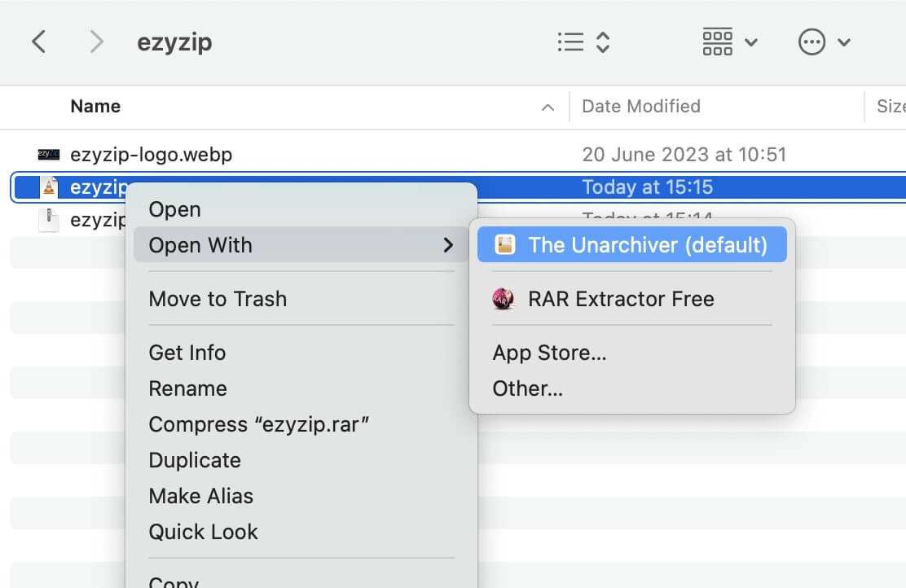Select Move to Trash in the context menu
Viewport: 906px width, 588px height.
point(218,299)
